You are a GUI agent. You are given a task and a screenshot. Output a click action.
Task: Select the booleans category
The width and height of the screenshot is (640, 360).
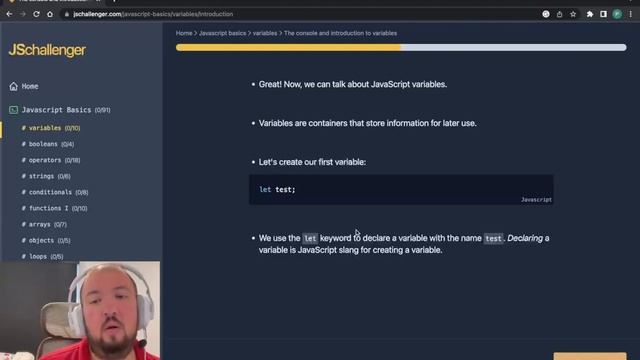[48, 144]
